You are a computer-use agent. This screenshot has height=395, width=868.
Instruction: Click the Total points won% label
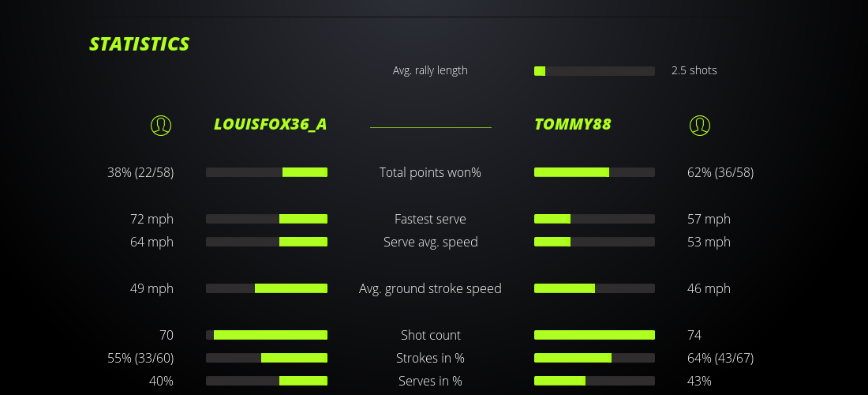click(x=430, y=172)
